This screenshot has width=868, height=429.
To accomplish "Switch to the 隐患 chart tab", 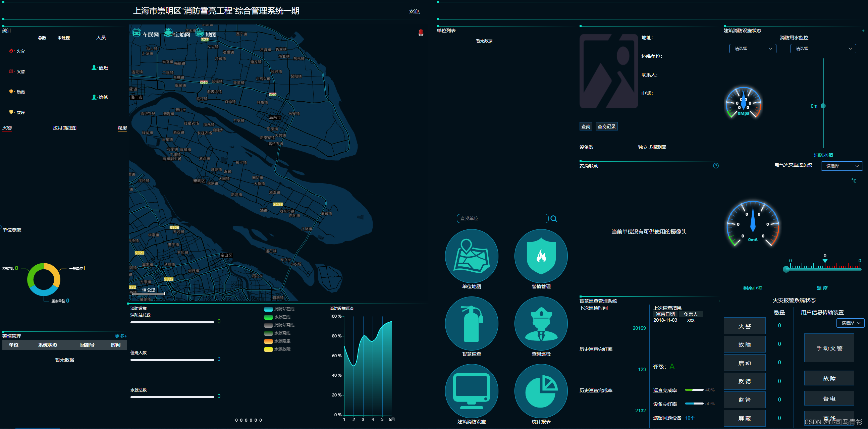I will pos(122,128).
